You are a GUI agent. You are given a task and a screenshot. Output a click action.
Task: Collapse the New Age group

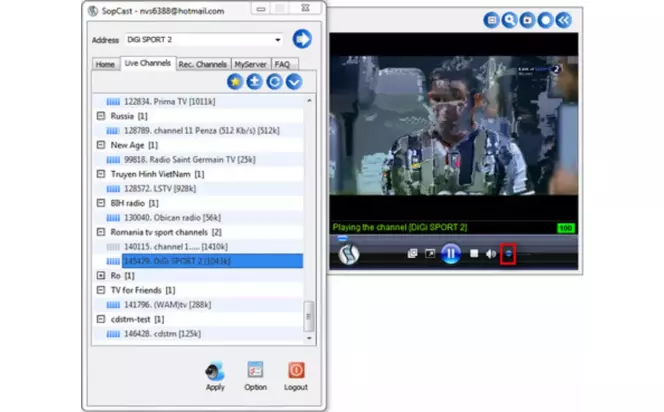101,145
